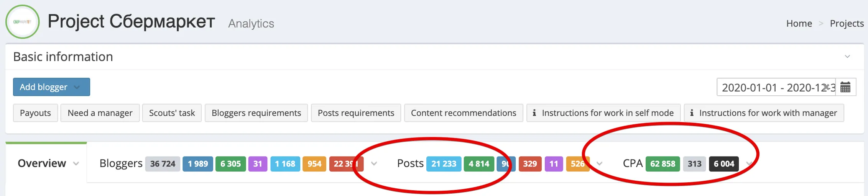Viewport: 868px width, 196px height.
Task: Open Scouts' task
Action: point(172,113)
